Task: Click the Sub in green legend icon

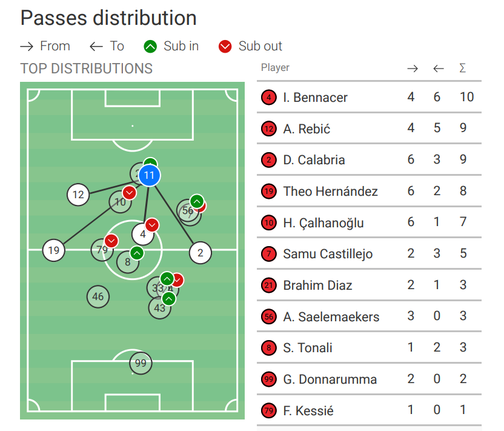Action: click(150, 47)
